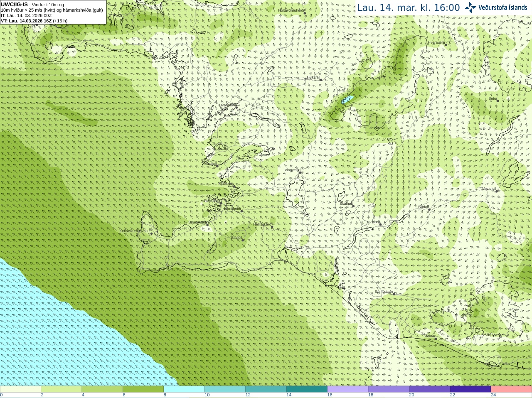Click the VT: Lau. 14.03.2026 16Z (+16 h) line

(34, 21)
